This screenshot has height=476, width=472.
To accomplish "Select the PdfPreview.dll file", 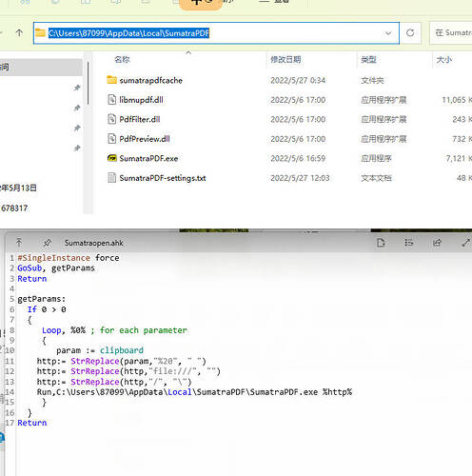I will click(145, 139).
